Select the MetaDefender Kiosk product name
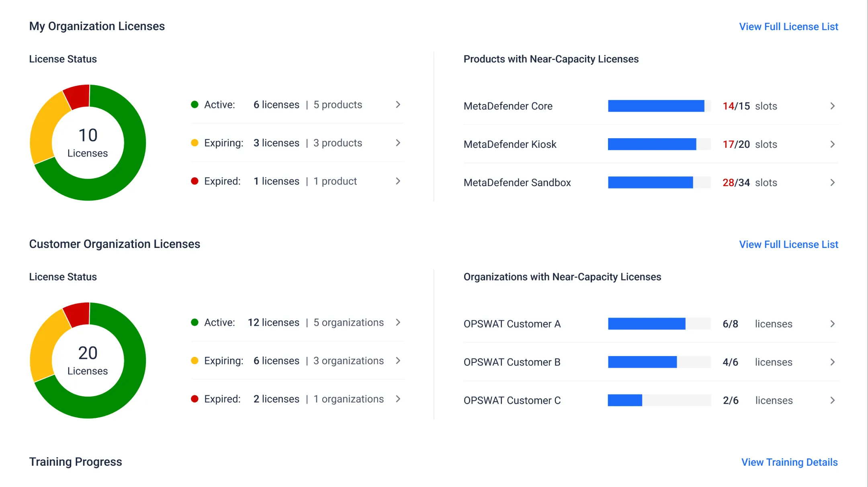The image size is (868, 487). click(510, 144)
